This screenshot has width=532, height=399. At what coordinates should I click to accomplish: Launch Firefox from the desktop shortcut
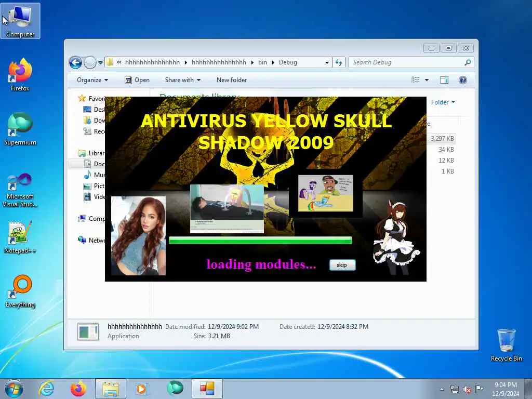point(20,75)
